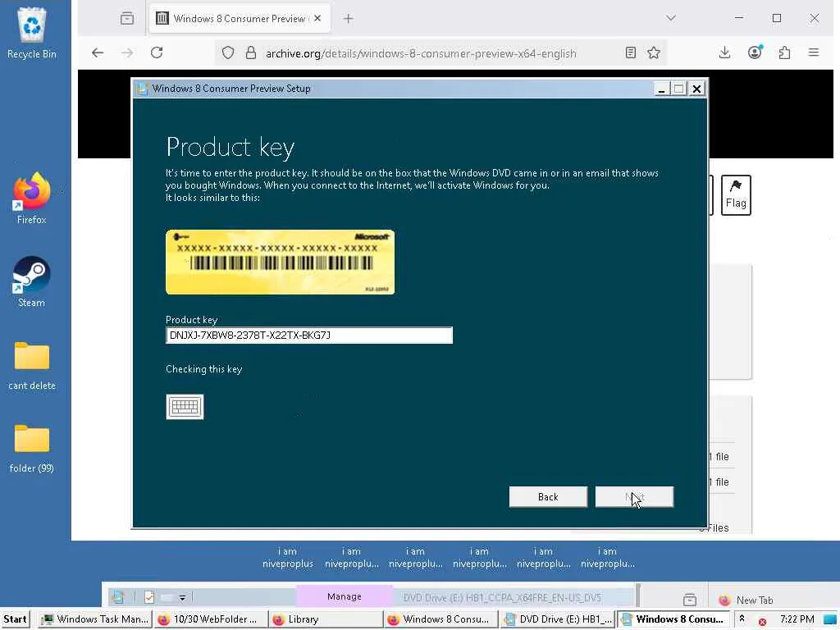840x630 pixels.
Task: Open the Firefox hamburger menu
Action: tap(814, 52)
